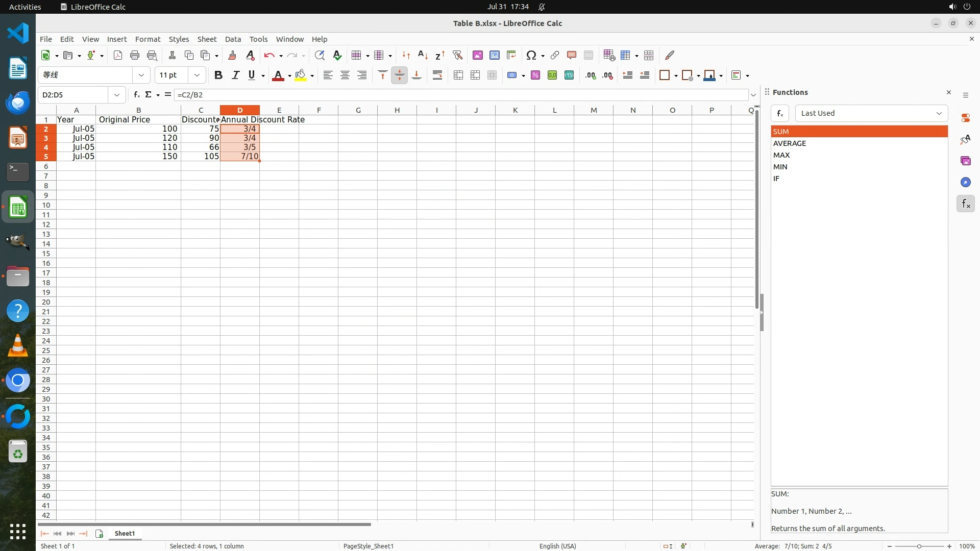Select the AVERAGE function in list

pos(790,143)
